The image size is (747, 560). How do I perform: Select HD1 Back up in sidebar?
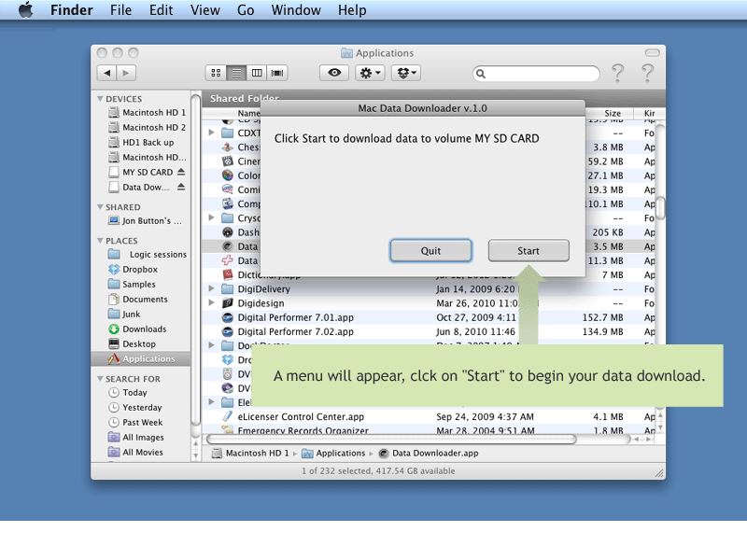(141, 143)
